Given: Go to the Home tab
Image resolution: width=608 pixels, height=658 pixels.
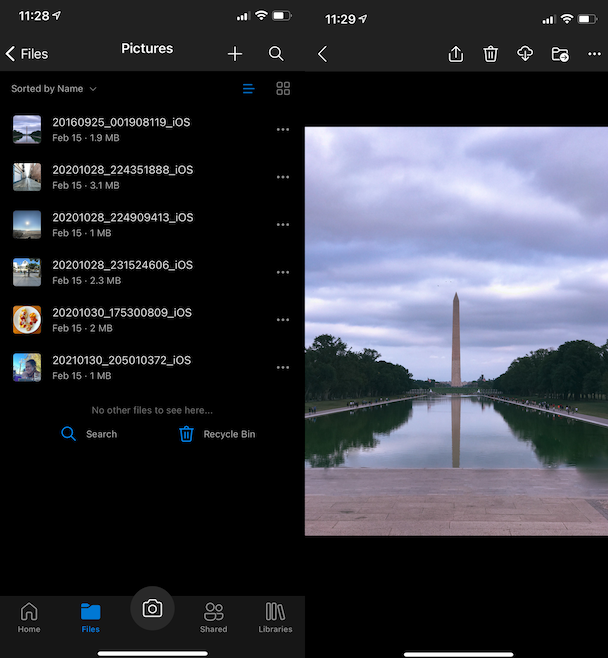Looking at the screenshot, I should click(29, 617).
